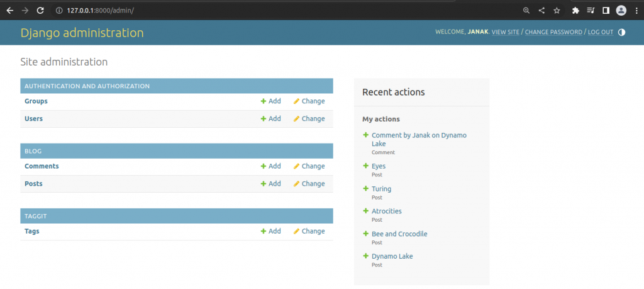Click the site info icon in address bar
644x289 pixels.
coord(59,11)
